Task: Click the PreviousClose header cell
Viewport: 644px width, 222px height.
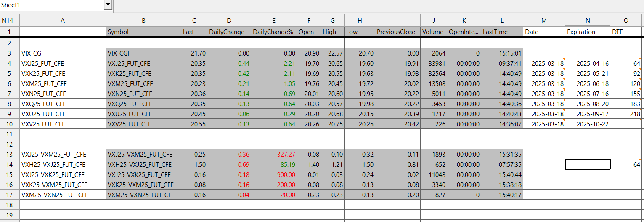Action: click(398, 32)
